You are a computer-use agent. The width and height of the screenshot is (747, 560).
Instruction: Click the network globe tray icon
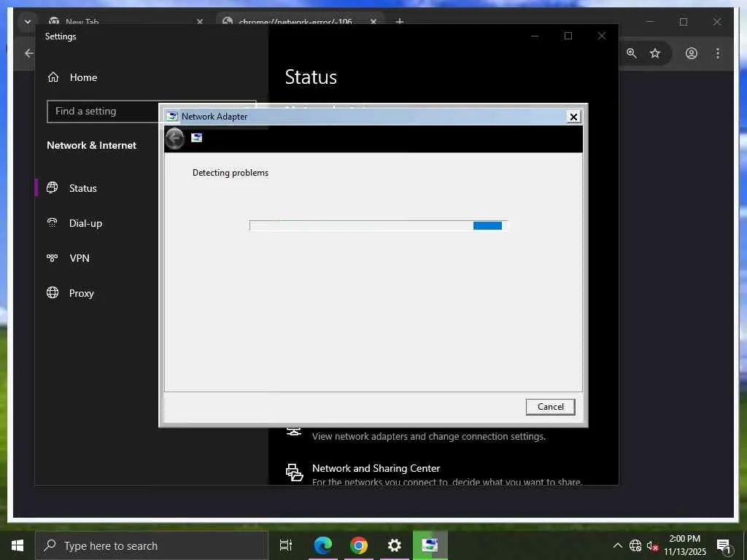[x=635, y=545]
